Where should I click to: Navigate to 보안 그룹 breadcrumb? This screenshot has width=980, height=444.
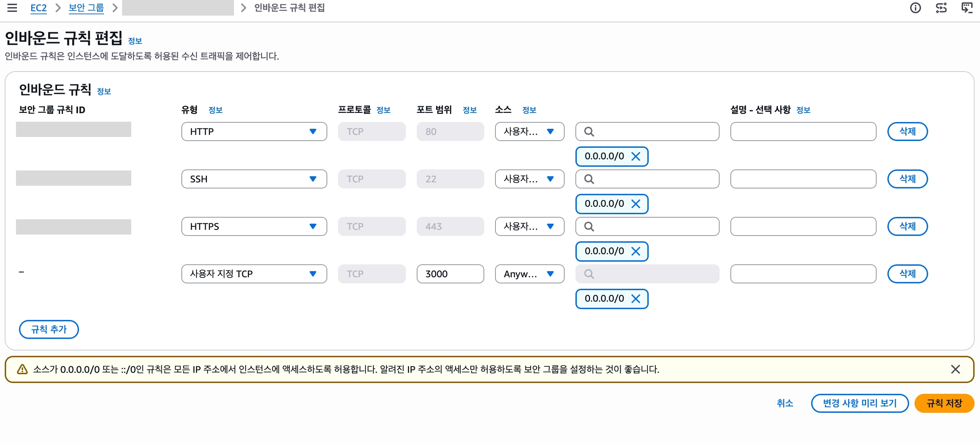[86, 7]
